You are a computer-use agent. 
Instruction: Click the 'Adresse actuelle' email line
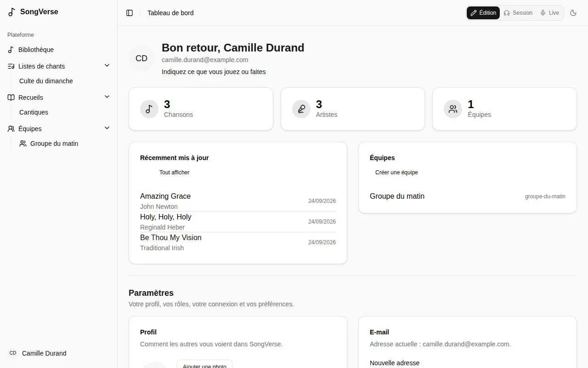click(440, 344)
